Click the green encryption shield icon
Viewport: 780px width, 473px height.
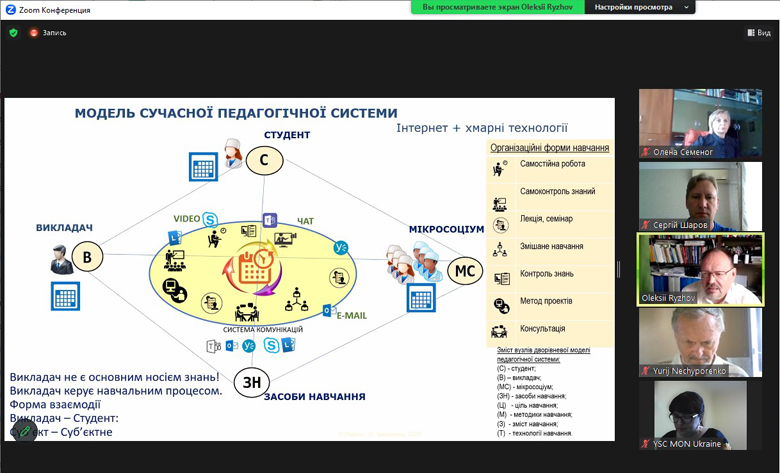click(13, 33)
